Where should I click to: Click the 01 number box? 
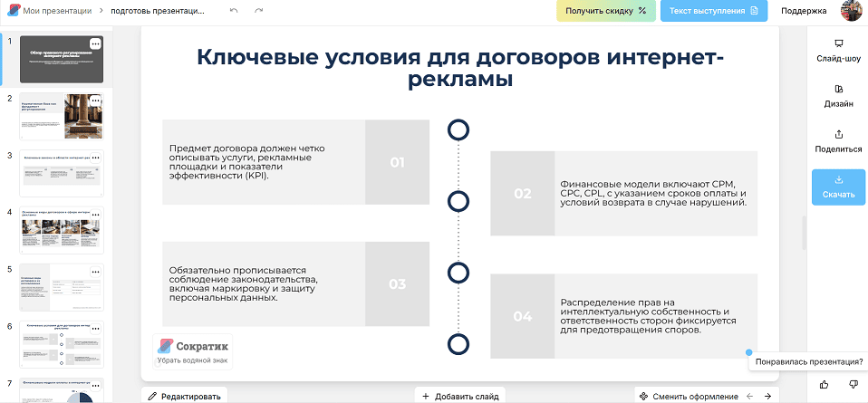point(398,162)
